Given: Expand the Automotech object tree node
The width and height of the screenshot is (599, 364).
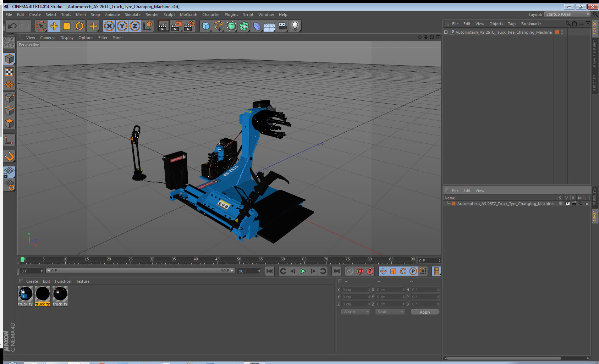Looking at the screenshot, I should [446, 32].
